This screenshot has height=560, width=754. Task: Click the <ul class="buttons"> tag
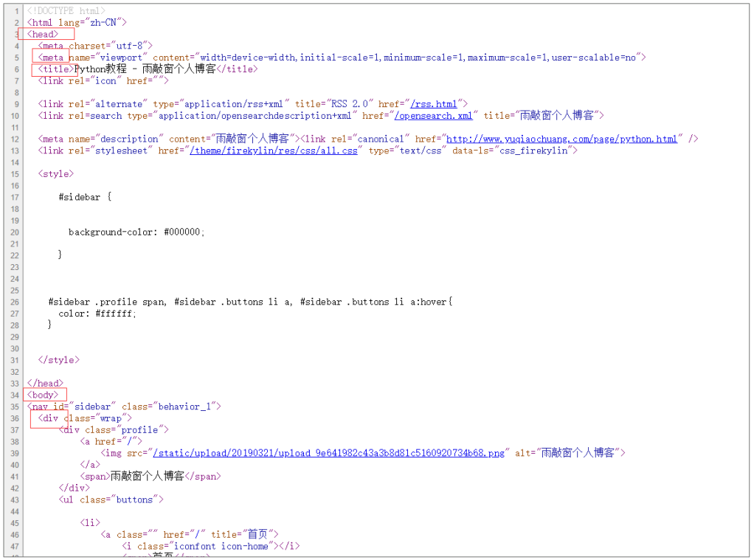pos(111,499)
